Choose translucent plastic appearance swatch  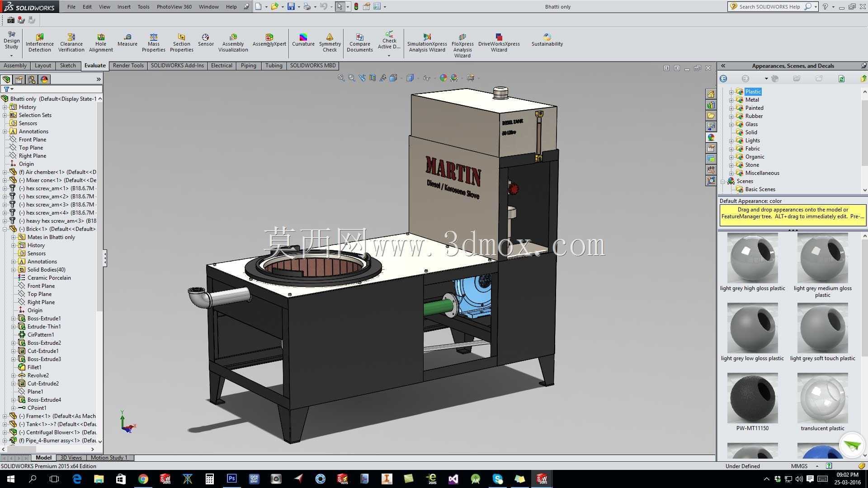[822, 398]
